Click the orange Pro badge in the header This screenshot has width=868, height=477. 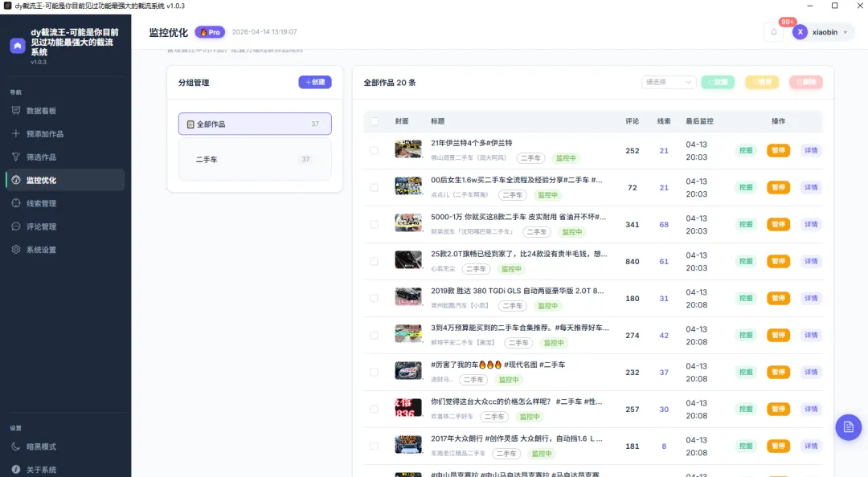pos(210,32)
